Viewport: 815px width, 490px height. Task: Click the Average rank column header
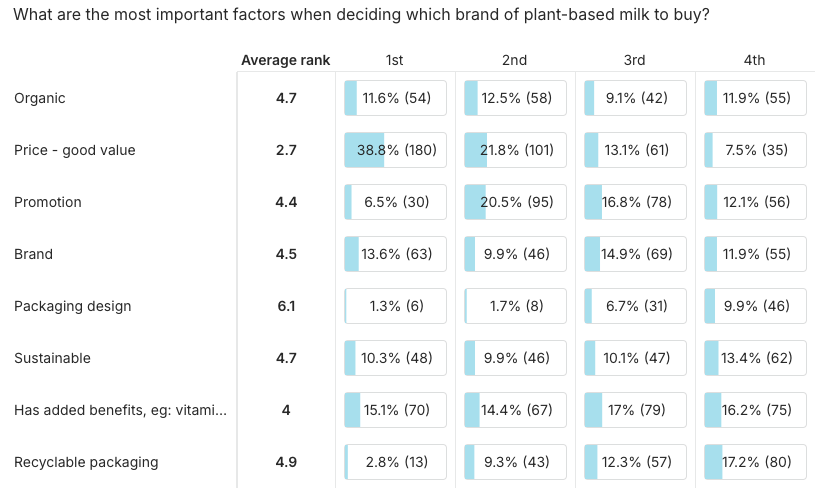285,60
